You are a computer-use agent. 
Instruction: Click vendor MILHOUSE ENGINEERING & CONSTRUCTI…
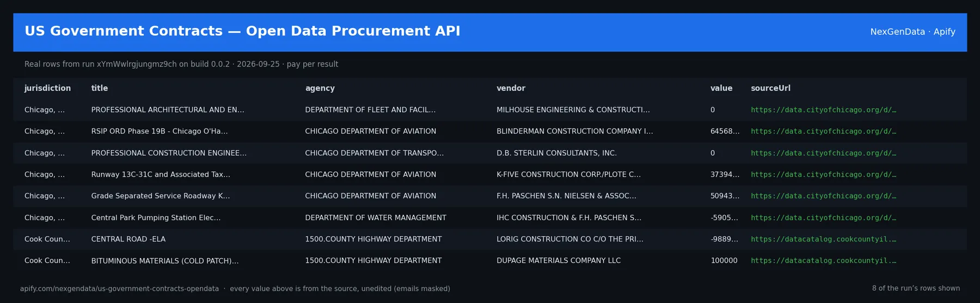tap(573, 110)
